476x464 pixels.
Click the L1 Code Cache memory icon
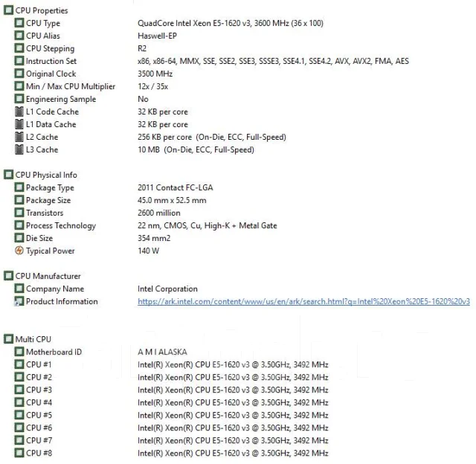(x=19, y=112)
